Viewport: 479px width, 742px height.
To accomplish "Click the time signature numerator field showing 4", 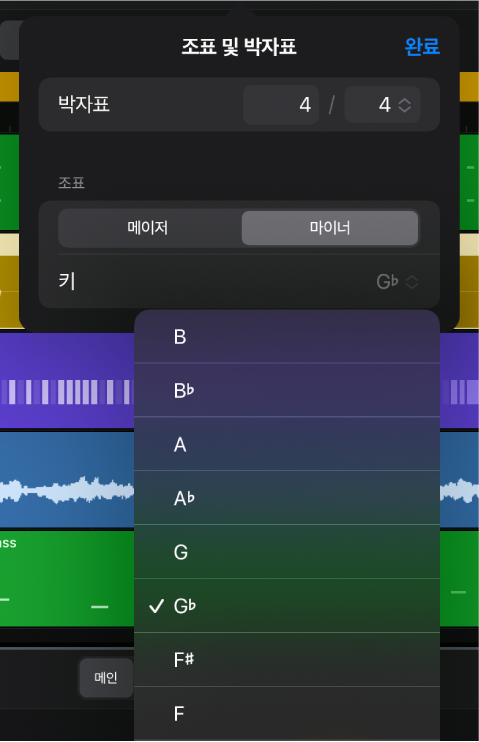I will coord(281,105).
